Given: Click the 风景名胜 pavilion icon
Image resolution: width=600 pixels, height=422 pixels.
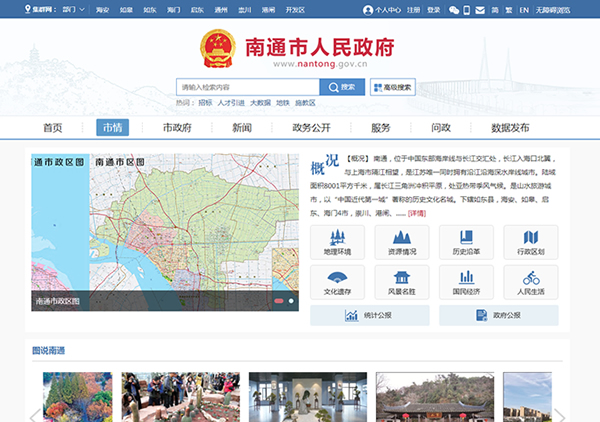Looking at the screenshot, I should 401,282.
